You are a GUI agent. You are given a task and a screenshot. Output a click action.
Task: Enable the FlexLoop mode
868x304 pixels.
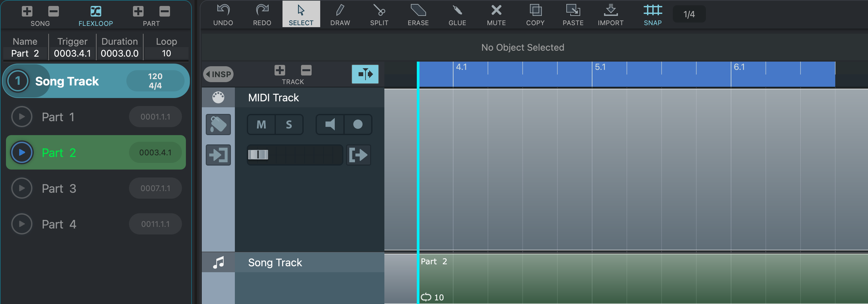tap(95, 15)
